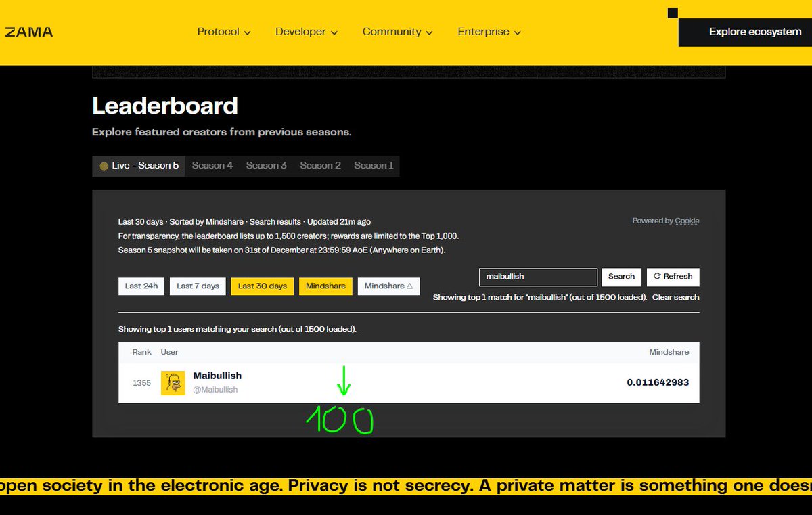The height and width of the screenshot is (515, 812).
Task: Switch to the Season 3 tab
Action: [x=267, y=166]
